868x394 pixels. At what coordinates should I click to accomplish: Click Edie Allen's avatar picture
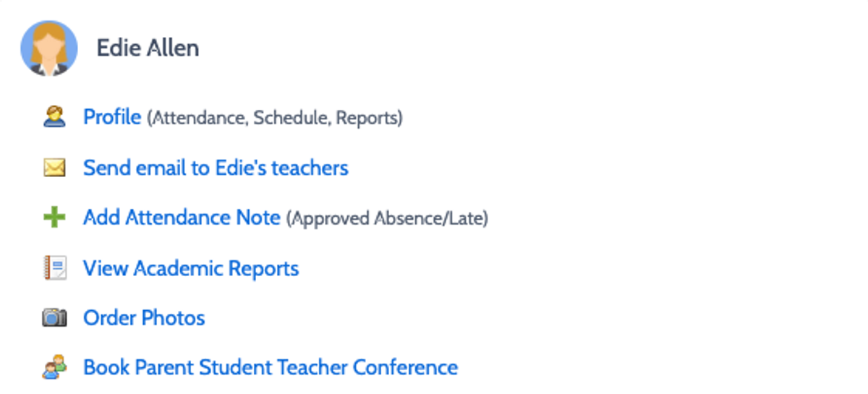(x=48, y=48)
